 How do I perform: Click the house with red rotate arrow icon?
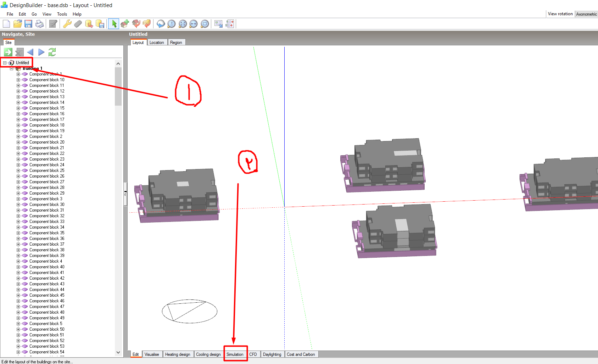(136, 24)
